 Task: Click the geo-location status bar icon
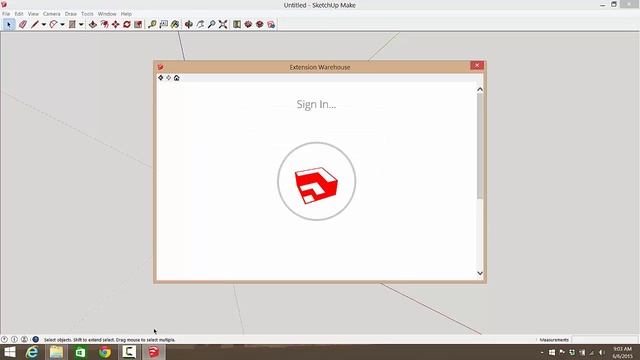(x=4, y=339)
